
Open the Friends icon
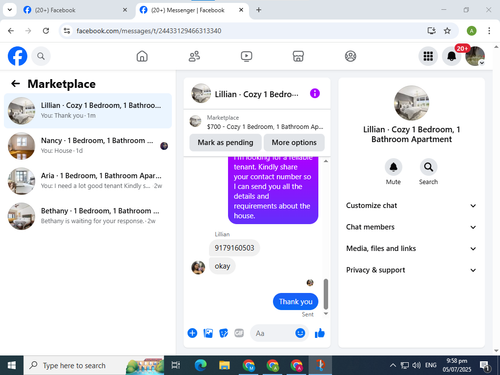[194, 56]
